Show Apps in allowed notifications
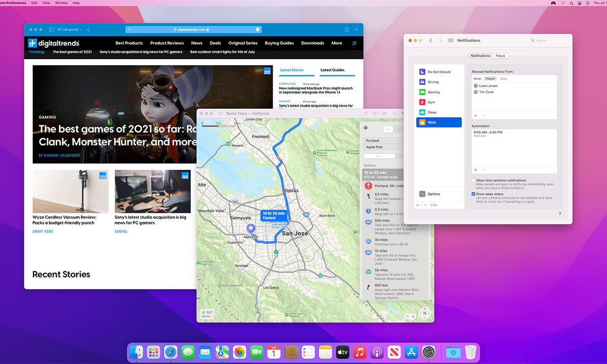Image resolution: width=607 pixels, height=364 pixels. (503, 79)
